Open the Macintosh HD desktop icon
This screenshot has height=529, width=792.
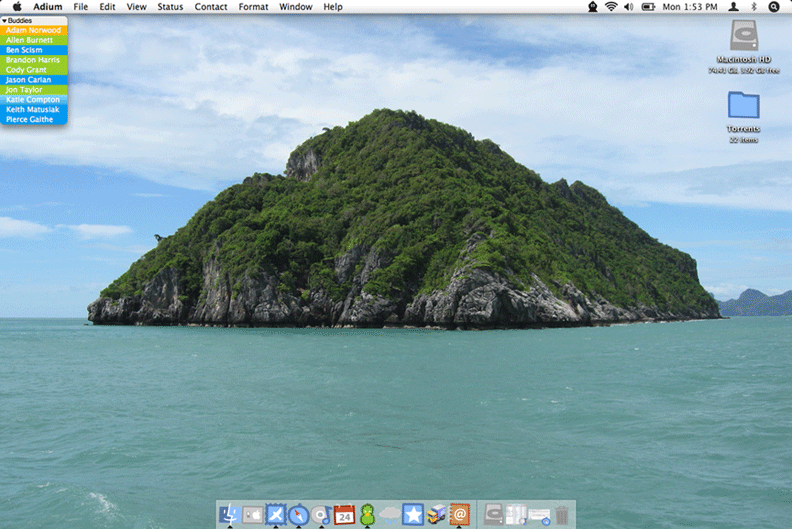point(744,35)
